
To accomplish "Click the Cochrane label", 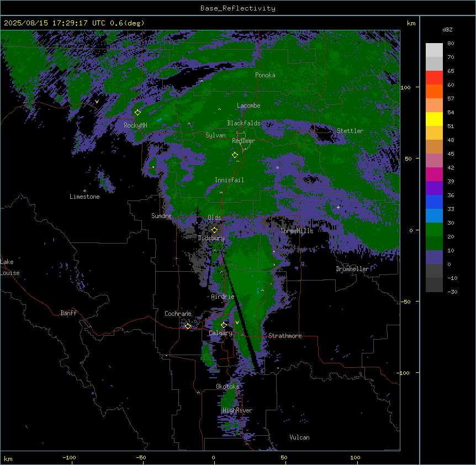I will [178, 314].
